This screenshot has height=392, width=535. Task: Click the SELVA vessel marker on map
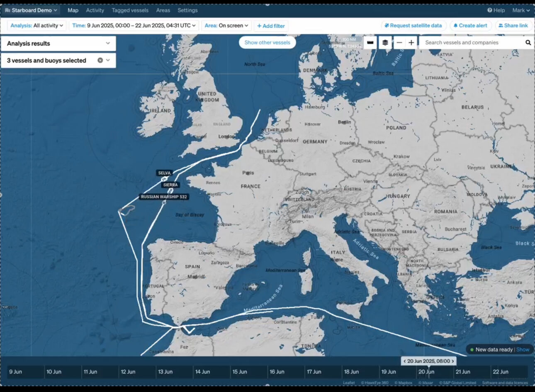[163, 179]
